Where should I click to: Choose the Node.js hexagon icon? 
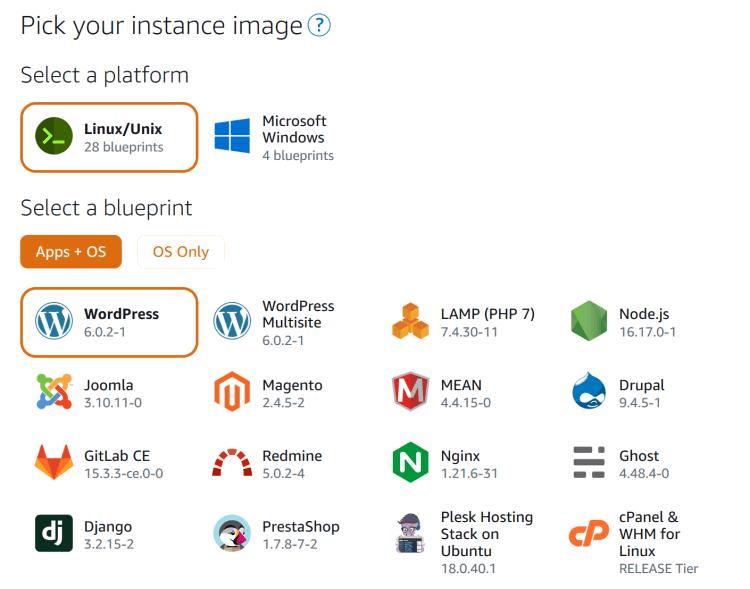pyautogui.click(x=589, y=322)
